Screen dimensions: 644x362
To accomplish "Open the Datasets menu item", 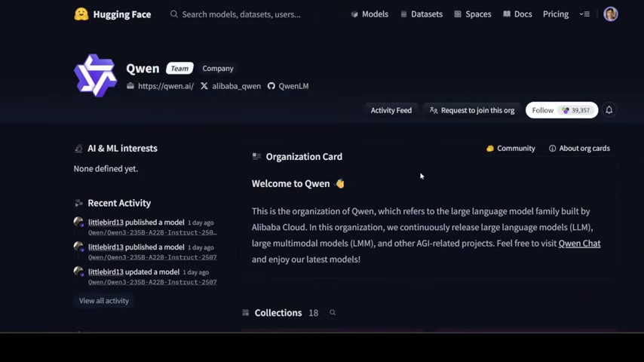I will click(x=422, y=14).
